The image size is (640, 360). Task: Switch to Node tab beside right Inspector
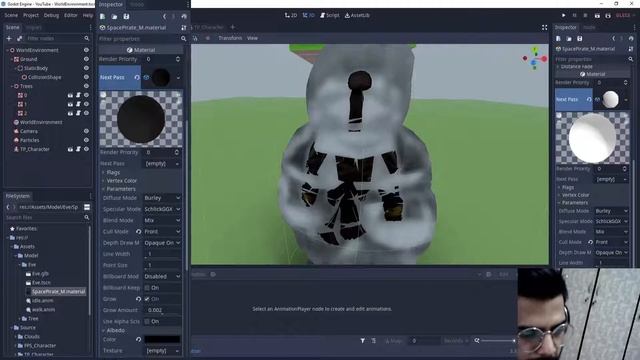click(589, 27)
